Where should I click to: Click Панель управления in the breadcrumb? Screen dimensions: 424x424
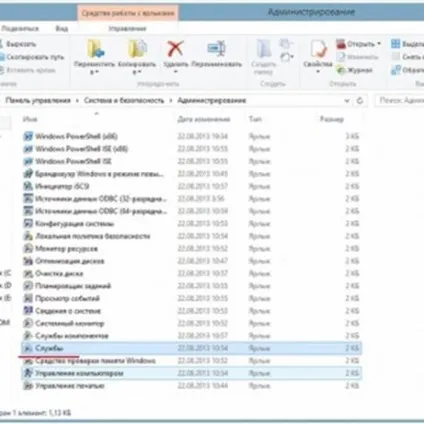coord(38,101)
